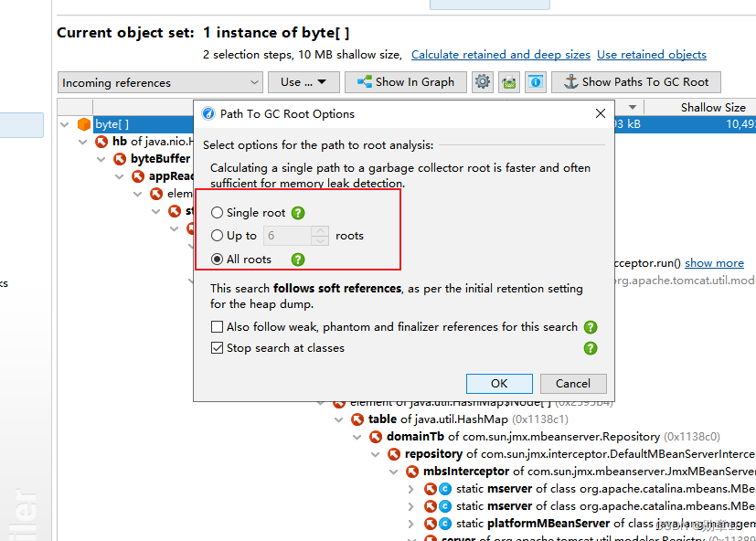Viewport: 756px width, 541px height.
Task: Expand the static platformMBeanServer tree node
Action: [x=410, y=523]
